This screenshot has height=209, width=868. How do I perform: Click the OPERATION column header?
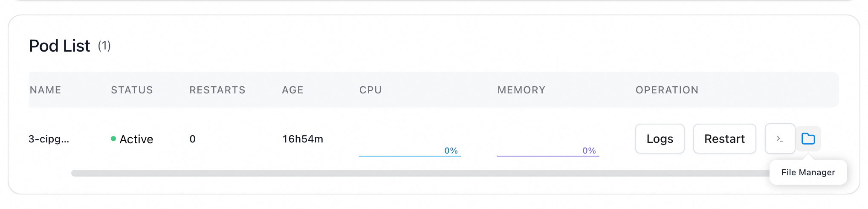tap(667, 90)
